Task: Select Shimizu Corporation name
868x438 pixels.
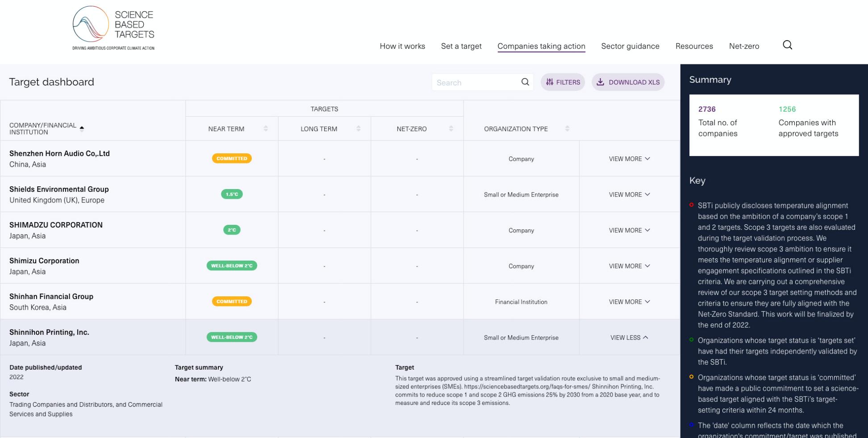Action: click(44, 261)
